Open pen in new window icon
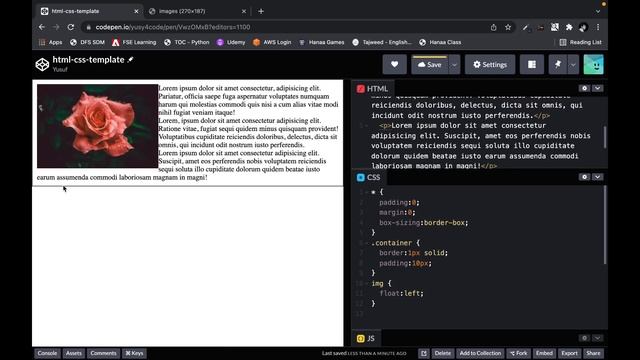This screenshot has width=640, height=360. tap(424, 353)
